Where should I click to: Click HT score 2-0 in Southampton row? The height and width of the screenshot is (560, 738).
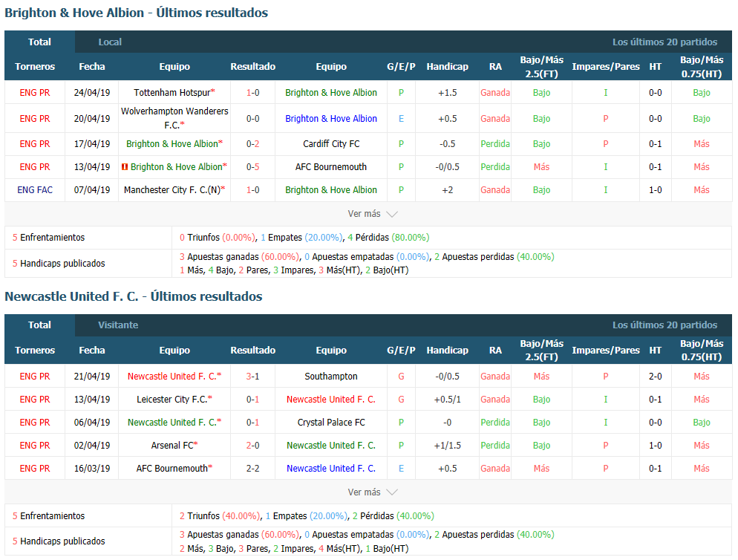tap(655, 377)
